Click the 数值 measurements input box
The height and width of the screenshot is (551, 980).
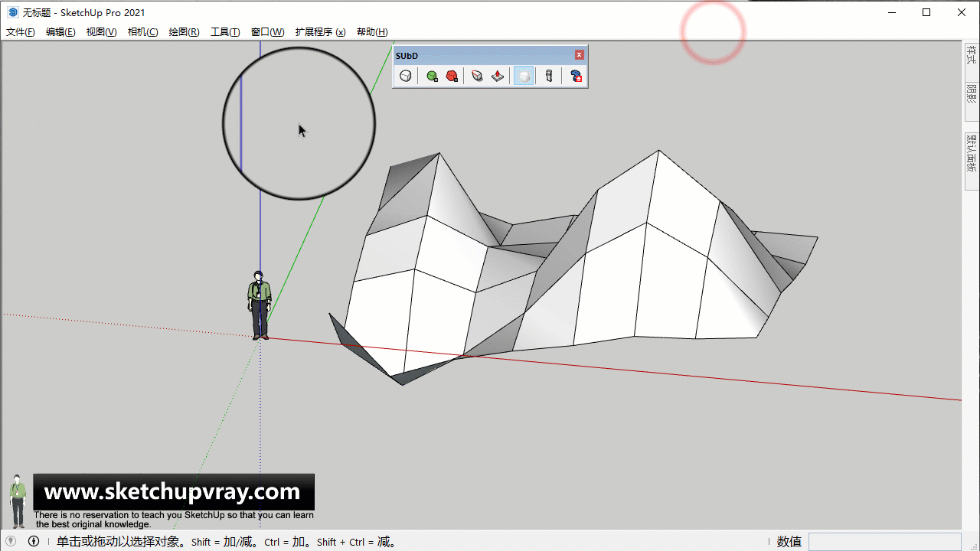884,542
